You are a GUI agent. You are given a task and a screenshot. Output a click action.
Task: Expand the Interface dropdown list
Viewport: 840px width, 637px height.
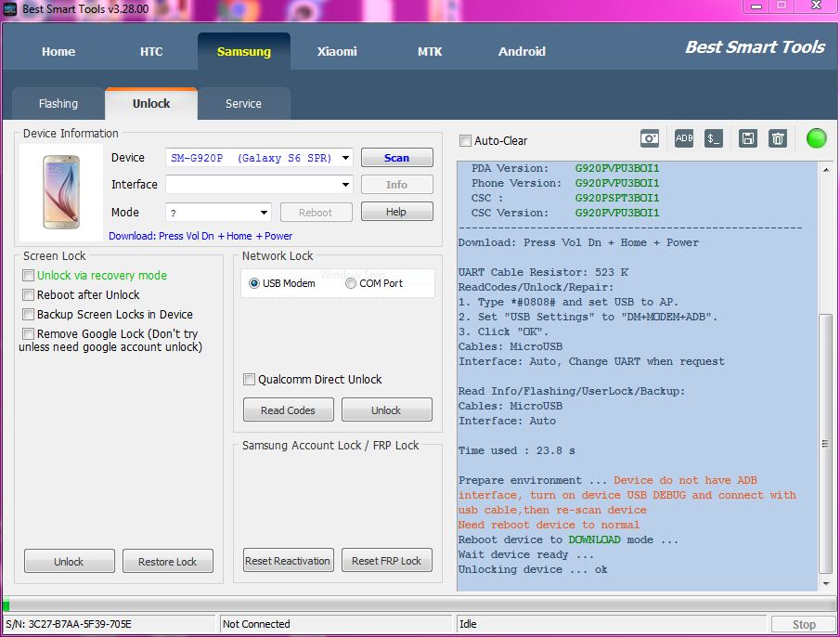tap(345, 184)
